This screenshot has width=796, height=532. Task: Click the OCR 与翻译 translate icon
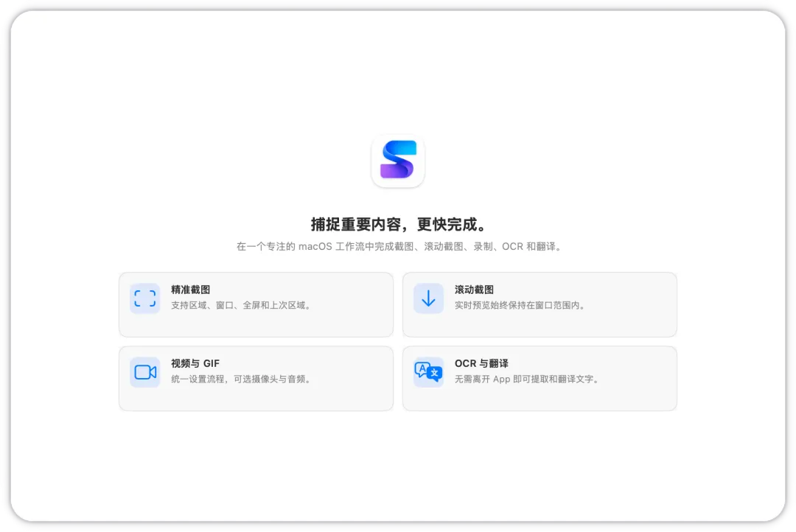click(428, 372)
